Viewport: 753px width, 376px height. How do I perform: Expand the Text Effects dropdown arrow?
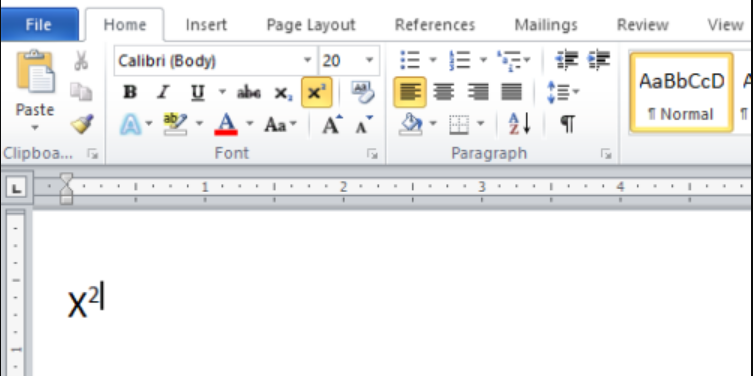[x=148, y=124]
